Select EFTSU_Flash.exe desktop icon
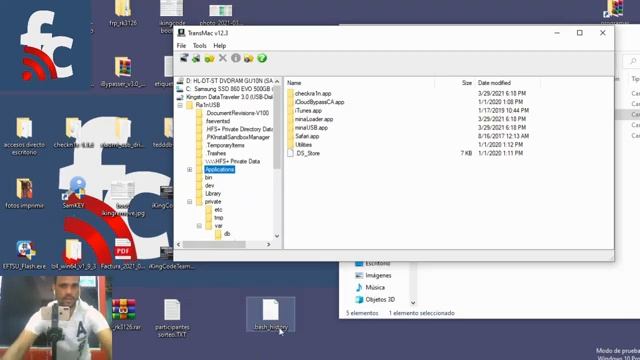This screenshot has height=360, width=640. [x=24, y=254]
